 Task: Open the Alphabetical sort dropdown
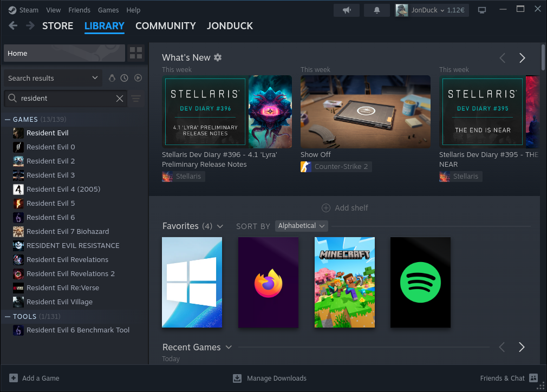click(x=302, y=226)
